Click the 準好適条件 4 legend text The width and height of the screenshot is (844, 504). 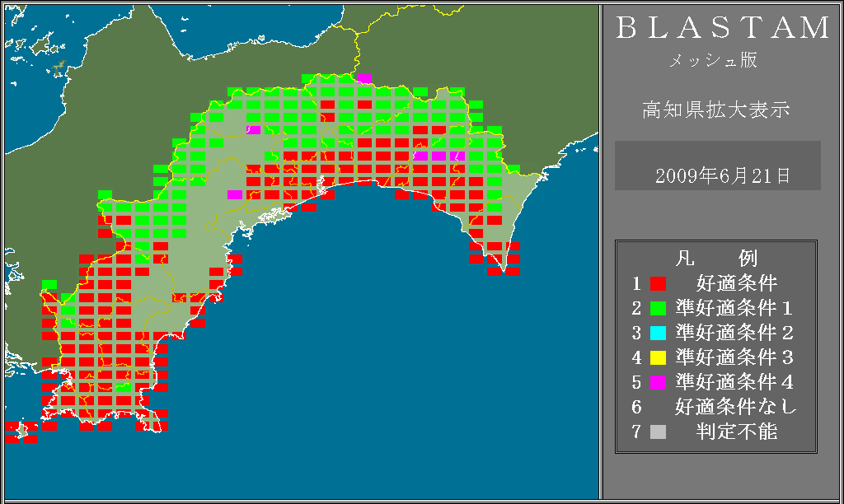pyautogui.click(x=734, y=382)
